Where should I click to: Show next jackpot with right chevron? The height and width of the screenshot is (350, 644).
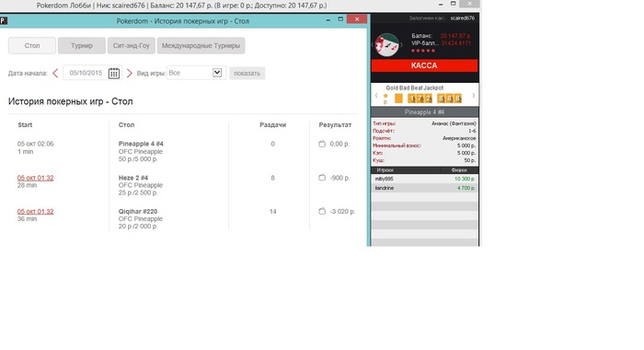click(x=473, y=96)
